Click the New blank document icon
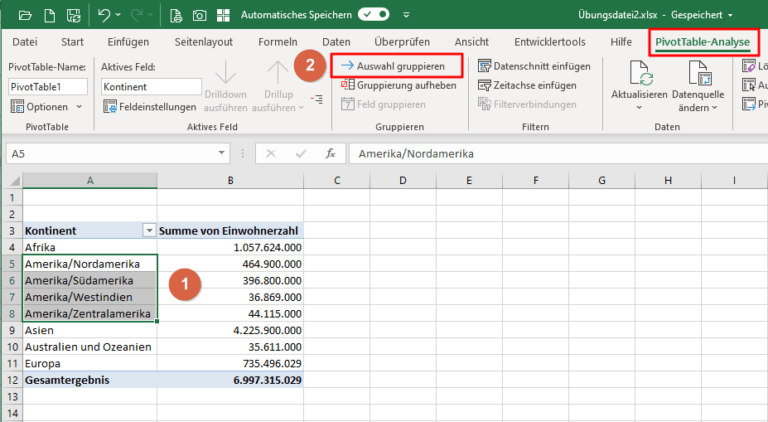Image resolution: width=768 pixels, height=422 pixels. point(49,15)
